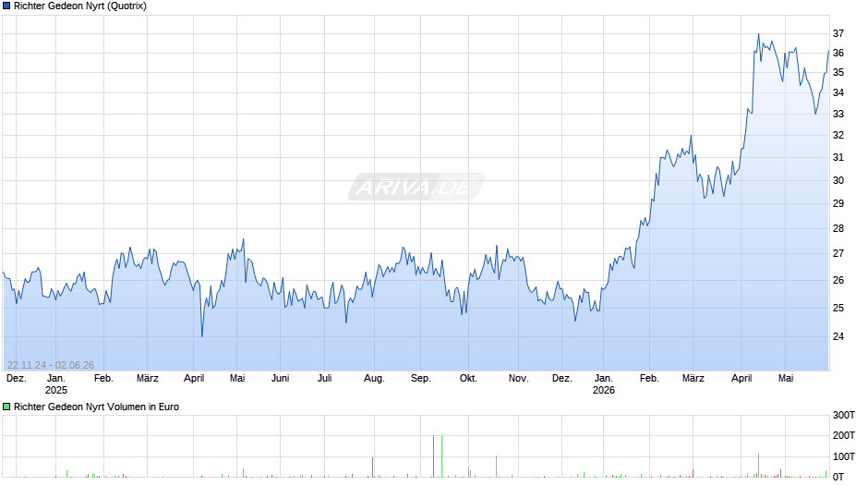Image resolution: width=868 pixels, height=486 pixels.
Task: Click the volume axis label 200T
Action: point(844,435)
